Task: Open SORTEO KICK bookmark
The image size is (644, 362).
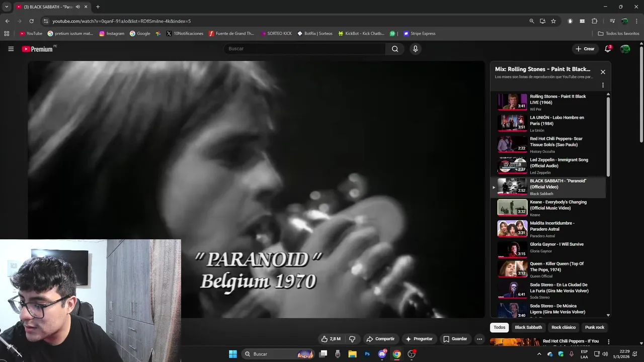Action: click(x=276, y=34)
